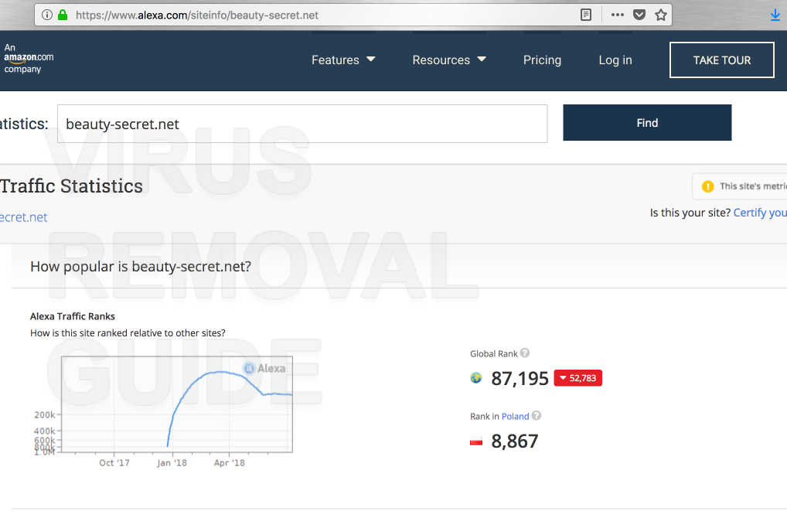Click the Alexa logo in the chart
The image size is (787, 532).
264,368
